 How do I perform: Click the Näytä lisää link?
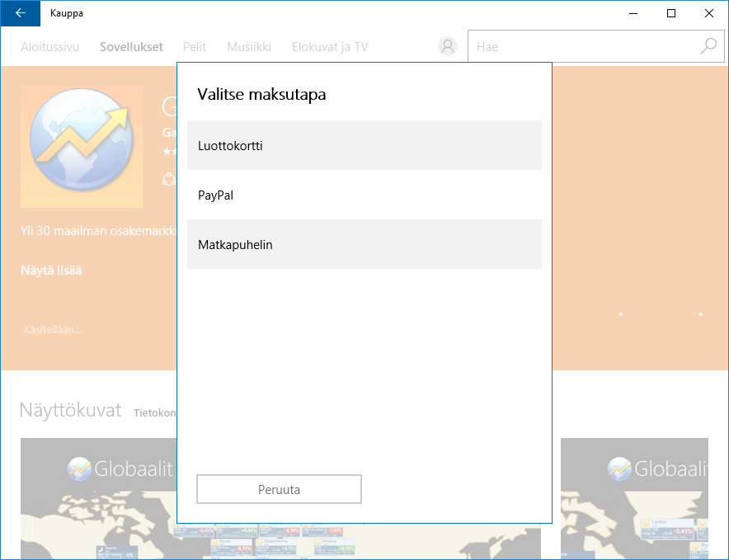tap(51, 271)
